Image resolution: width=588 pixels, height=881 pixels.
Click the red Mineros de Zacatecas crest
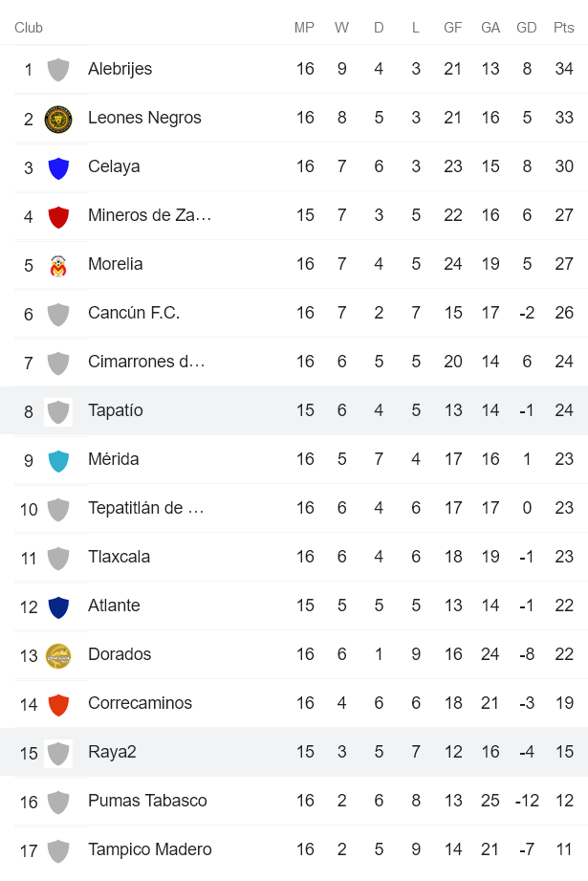click(58, 216)
